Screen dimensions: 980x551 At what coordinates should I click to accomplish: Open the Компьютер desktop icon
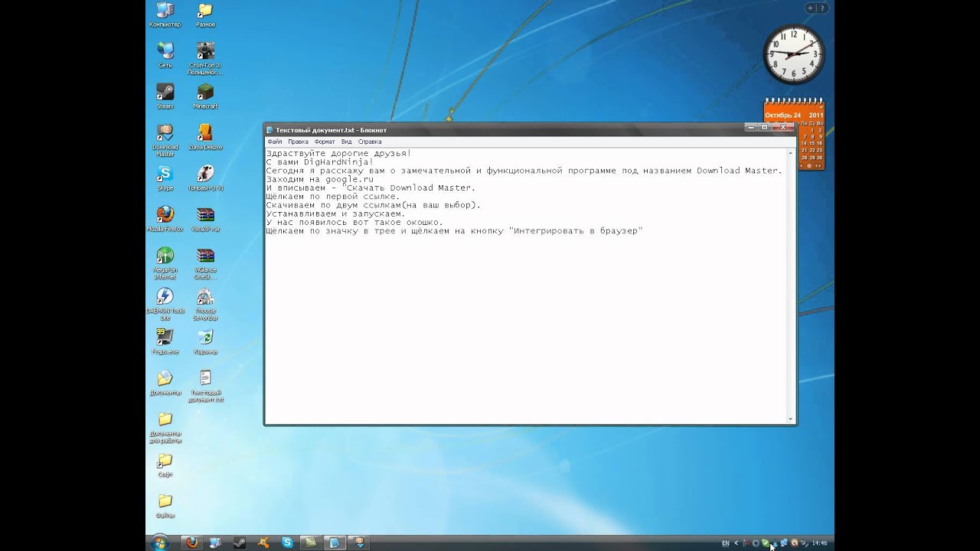point(165,15)
